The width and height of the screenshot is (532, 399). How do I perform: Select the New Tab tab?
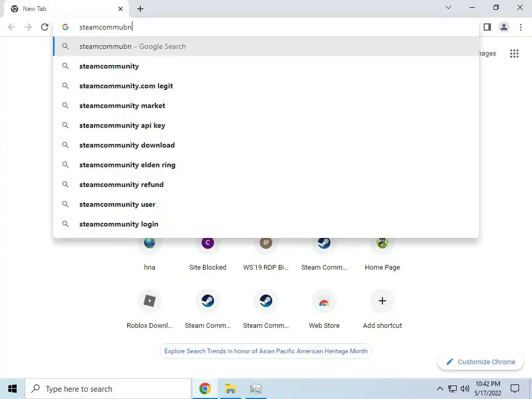[67, 9]
